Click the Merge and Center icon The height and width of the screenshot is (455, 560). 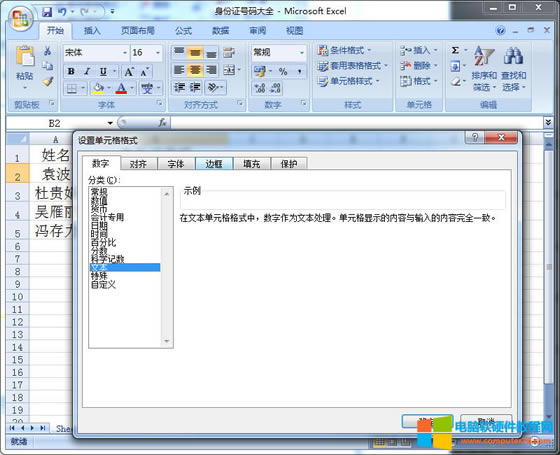(x=229, y=70)
